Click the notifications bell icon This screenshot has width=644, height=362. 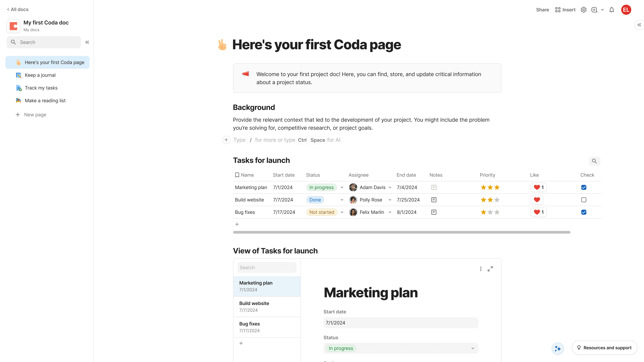(611, 10)
